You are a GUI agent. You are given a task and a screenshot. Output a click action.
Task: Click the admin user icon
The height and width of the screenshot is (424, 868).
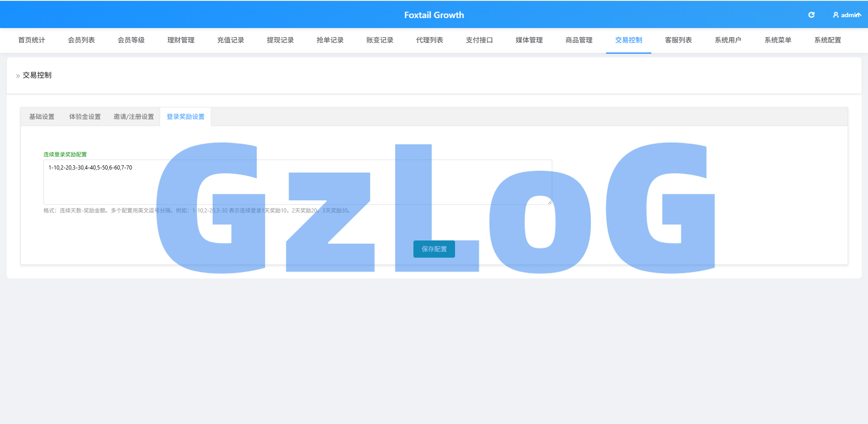(835, 15)
